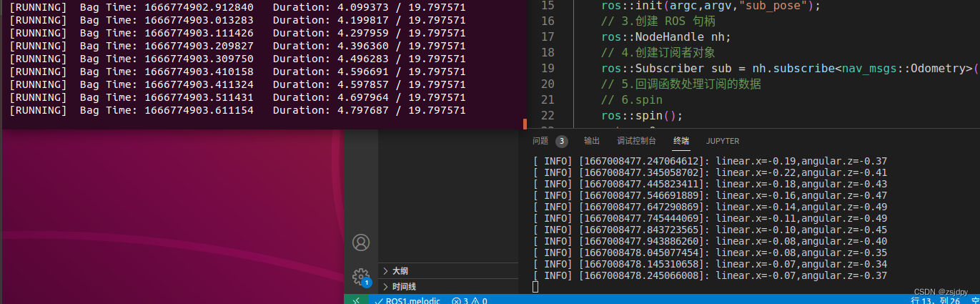
Task: Switch to the 调试控制台 debug console tab
Action: [x=637, y=141]
